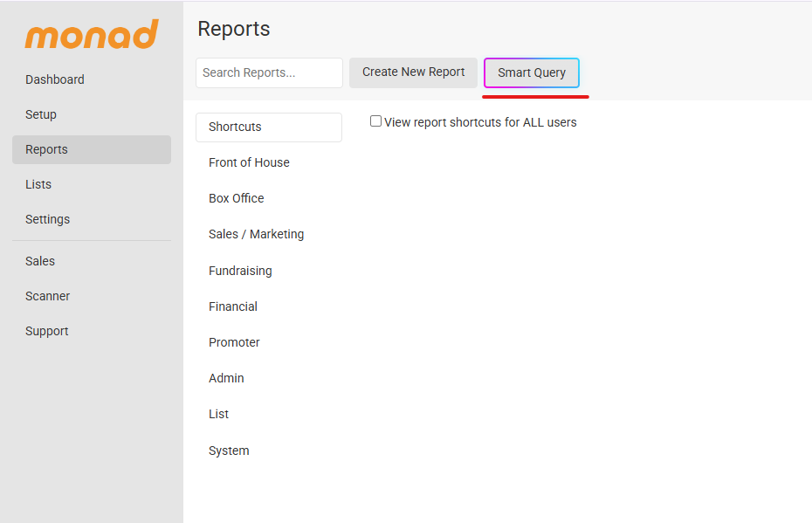Screen dimensions: 812x523
Task: Select the System report category
Action: [229, 451]
